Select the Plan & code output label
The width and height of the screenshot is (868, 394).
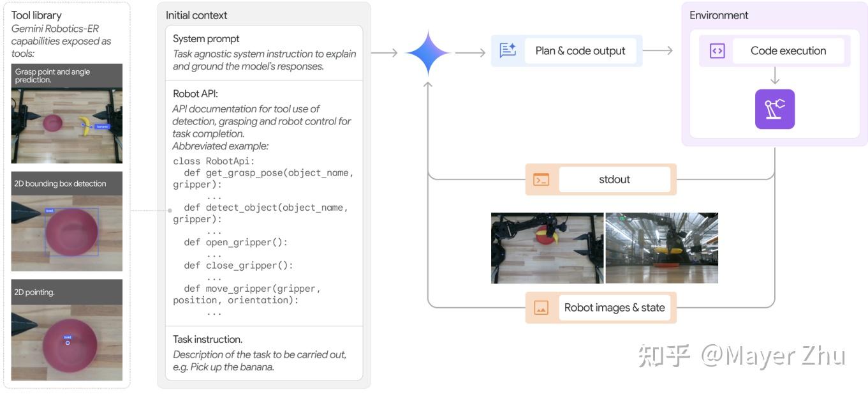click(x=580, y=51)
